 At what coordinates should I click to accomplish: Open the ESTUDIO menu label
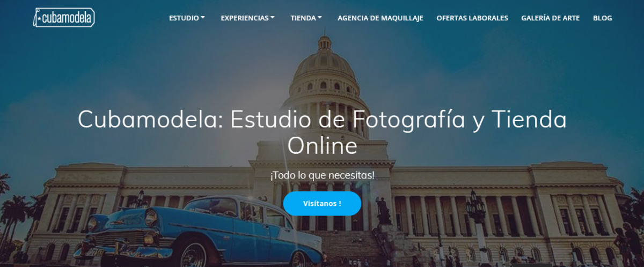click(x=184, y=18)
